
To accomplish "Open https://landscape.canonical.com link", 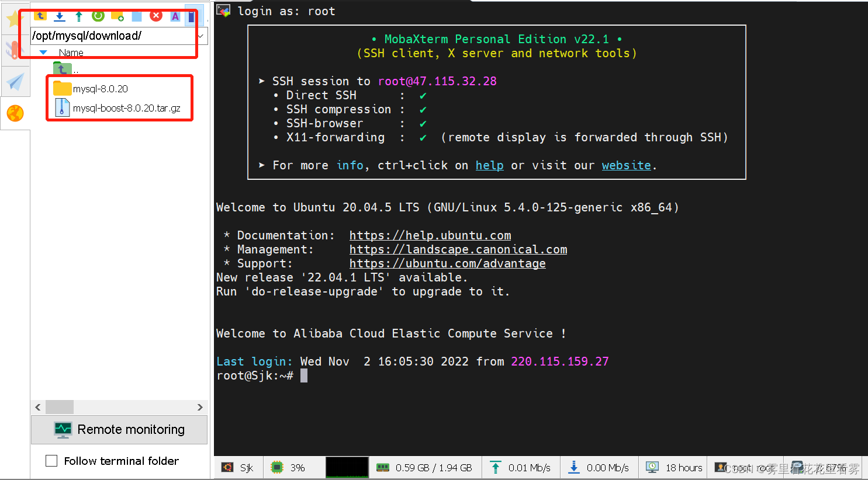I will pyautogui.click(x=458, y=249).
